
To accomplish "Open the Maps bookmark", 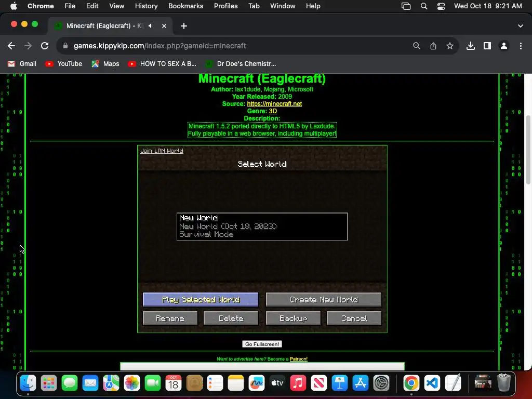I will (x=105, y=64).
